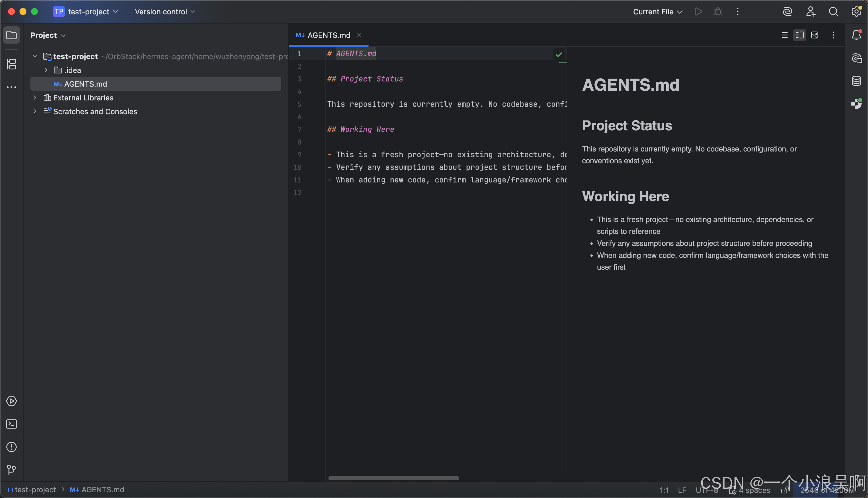
Task: Open the Structure tool window icon
Action: [12, 64]
